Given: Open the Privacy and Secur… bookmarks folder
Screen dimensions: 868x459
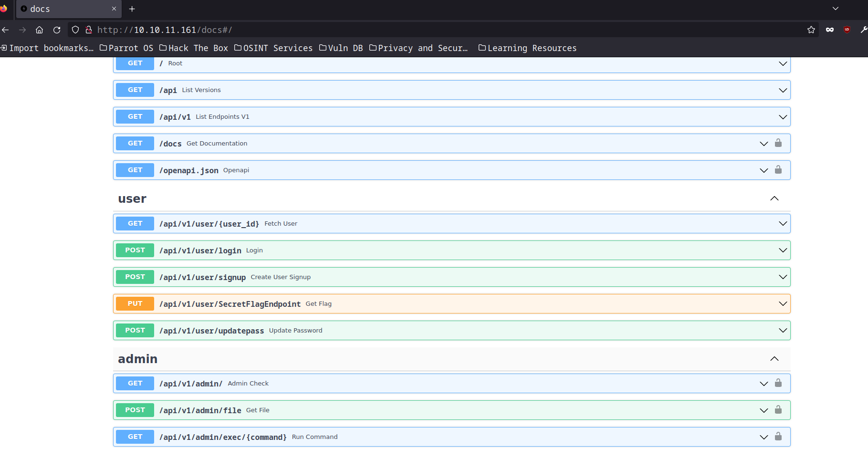Looking at the screenshot, I should point(418,48).
